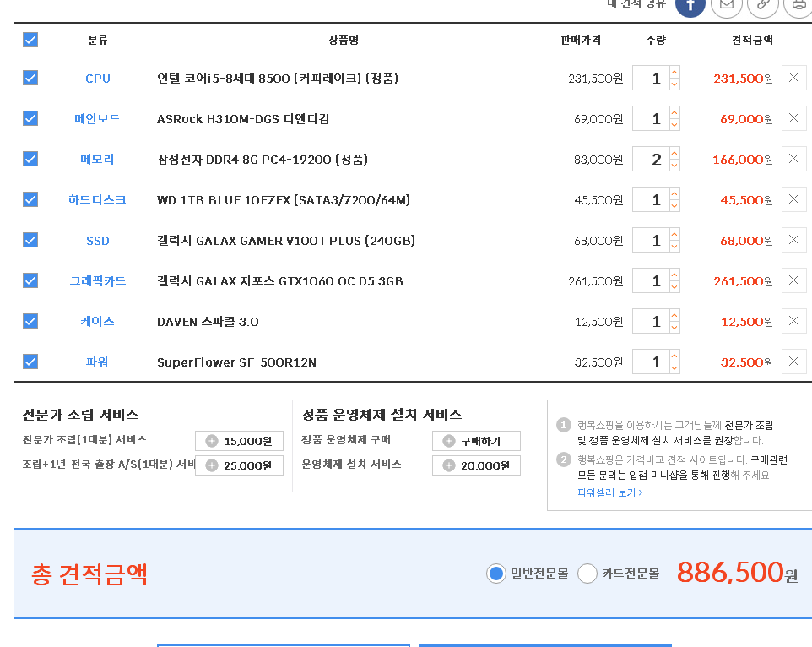
Task: Open the 파워 category link
Action: coord(97,362)
